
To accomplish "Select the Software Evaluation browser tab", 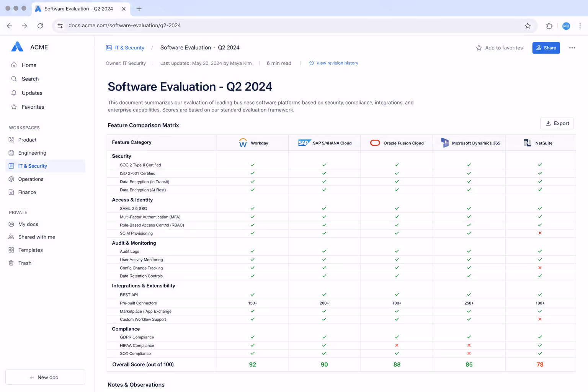I will click(81, 8).
